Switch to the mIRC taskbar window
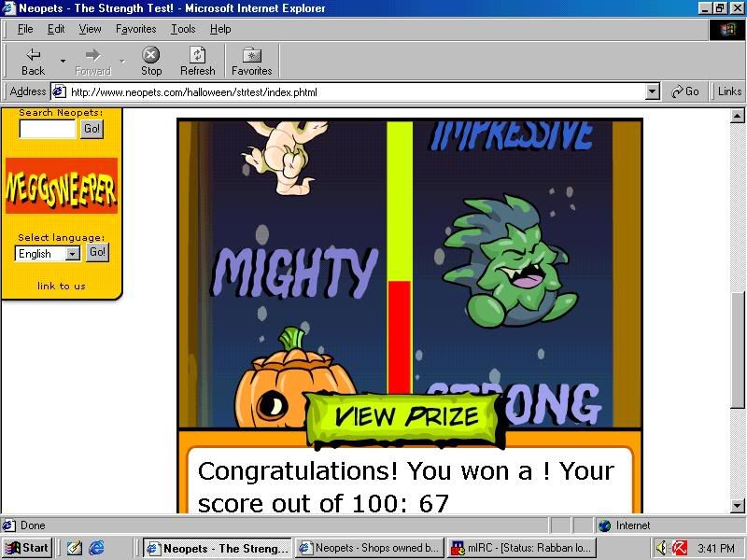The image size is (747, 560). pyautogui.click(x=522, y=548)
